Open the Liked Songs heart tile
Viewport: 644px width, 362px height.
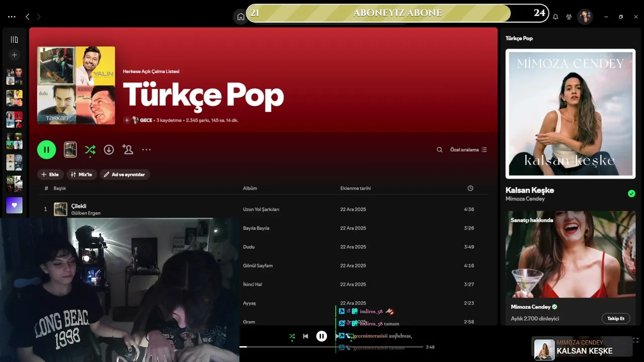pyautogui.click(x=14, y=205)
